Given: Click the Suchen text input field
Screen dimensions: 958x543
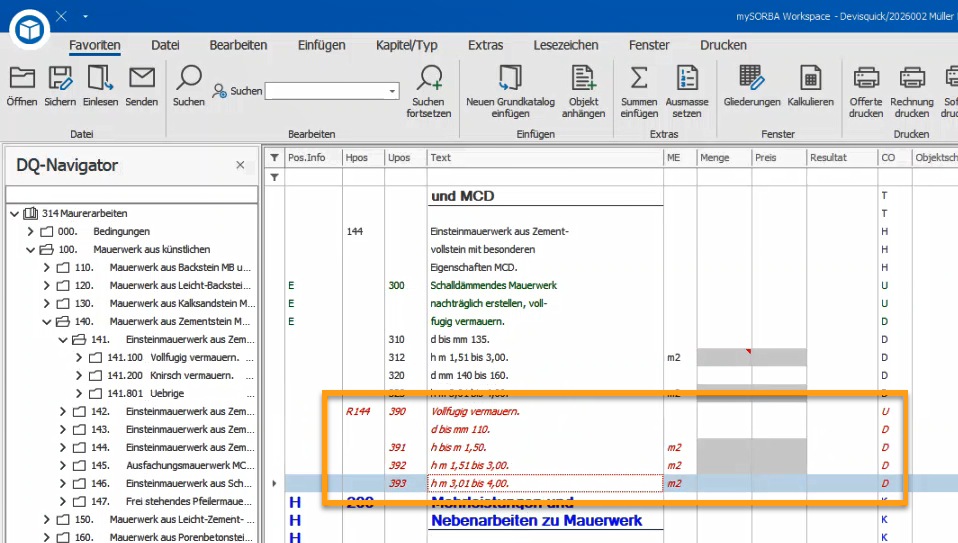Looking at the screenshot, I should [326, 91].
